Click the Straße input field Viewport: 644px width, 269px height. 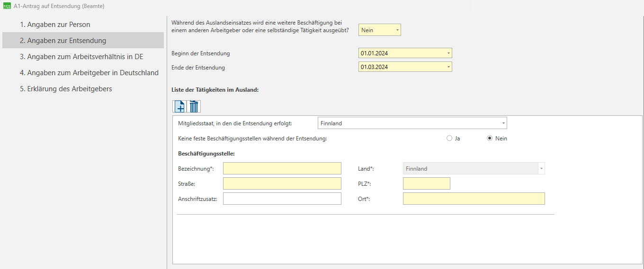pyautogui.click(x=282, y=183)
